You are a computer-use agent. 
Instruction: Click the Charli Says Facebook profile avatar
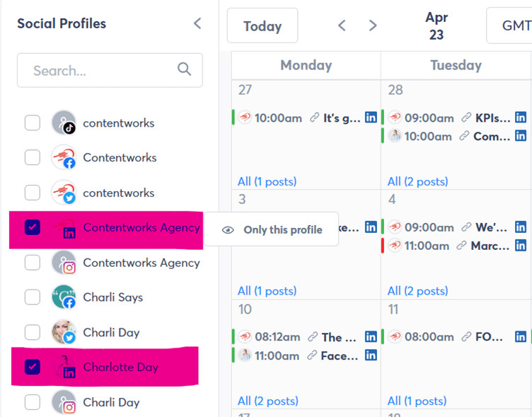(64, 297)
